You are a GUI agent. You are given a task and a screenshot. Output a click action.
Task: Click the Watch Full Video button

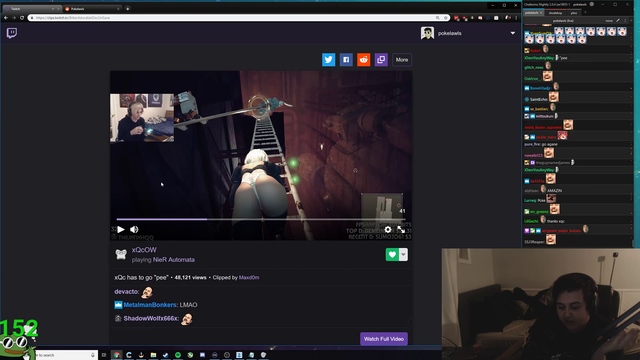[384, 339]
